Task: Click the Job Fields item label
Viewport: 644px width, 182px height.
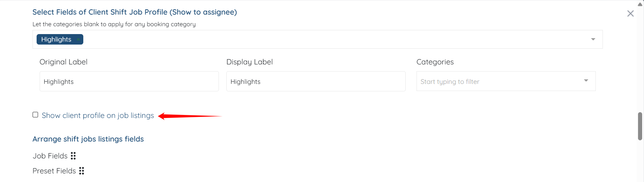Action: click(50, 156)
